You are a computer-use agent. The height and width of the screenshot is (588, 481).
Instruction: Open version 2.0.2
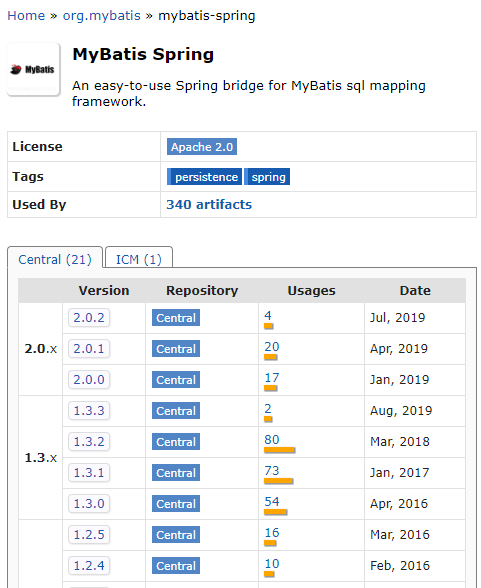pos(89,318)
